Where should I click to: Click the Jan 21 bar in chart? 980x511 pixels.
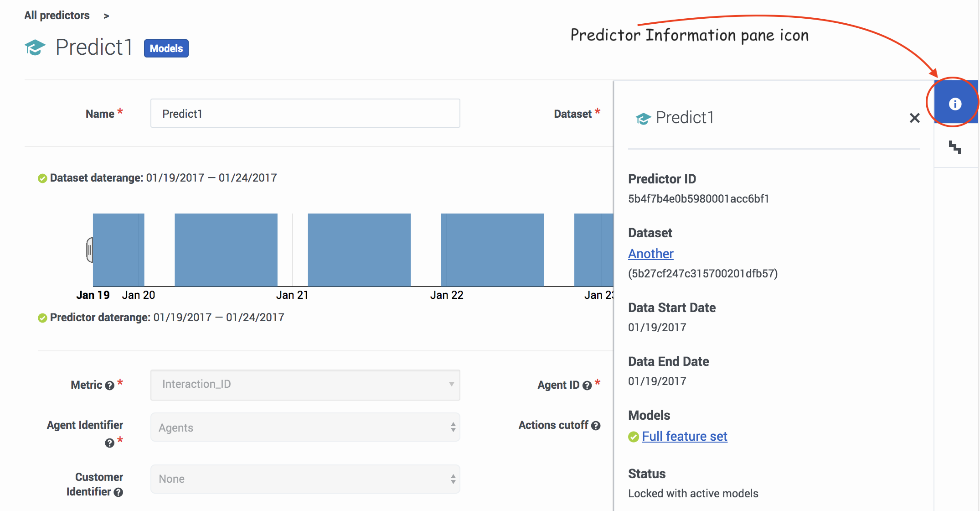(359, 250)
